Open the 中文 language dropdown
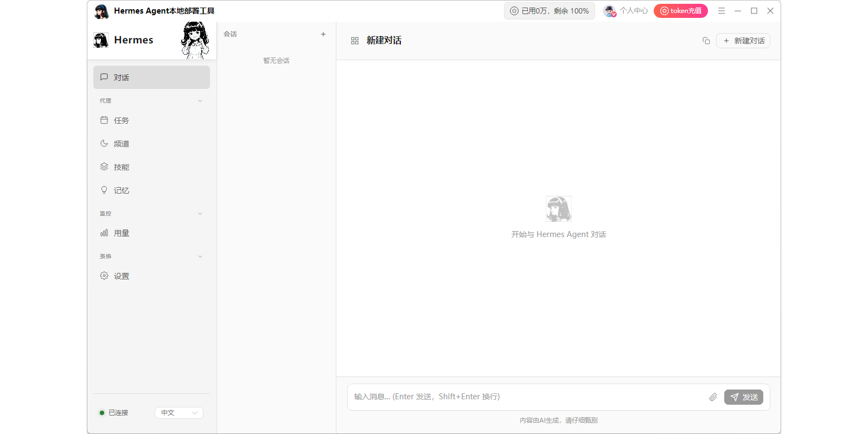Viewport: 868px width, 434px height. [179, 413]
